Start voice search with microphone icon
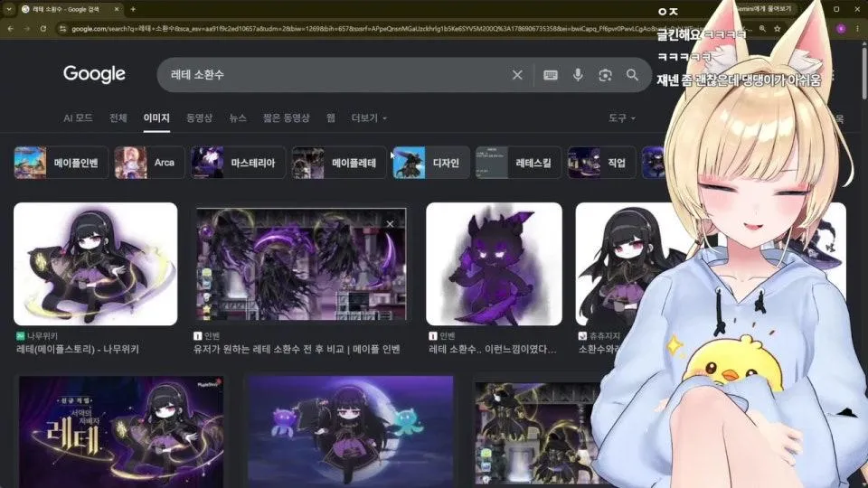 [578, 75]
